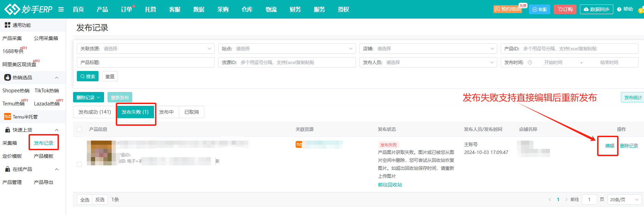The height and width of the screenshot is (215, 644).
Task: Click the 帮助 question mark icon
Action: 619,9
